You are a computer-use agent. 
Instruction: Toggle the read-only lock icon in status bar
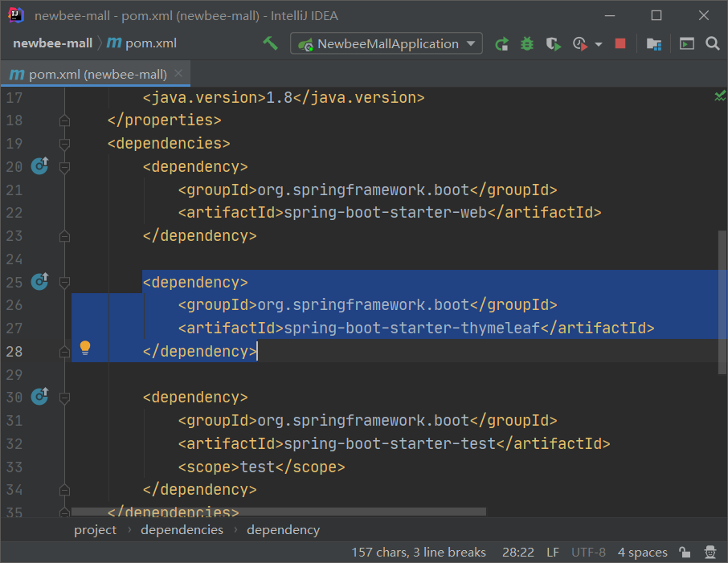click(x=685, y=552)
